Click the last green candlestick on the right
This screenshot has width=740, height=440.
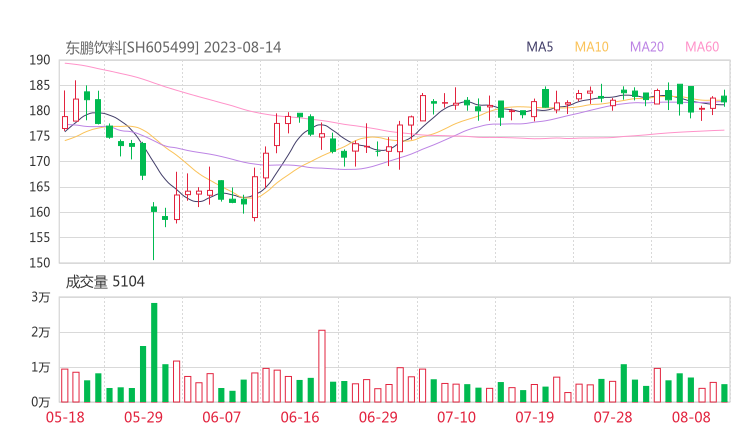(724, 99)
